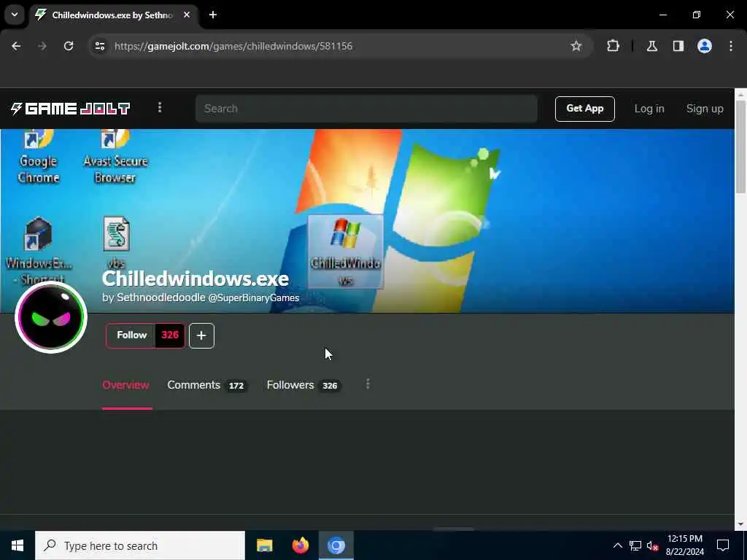Screen dimensions: 747x560
Task: Add game to playlist with plus button
Action: coord(201,335)
